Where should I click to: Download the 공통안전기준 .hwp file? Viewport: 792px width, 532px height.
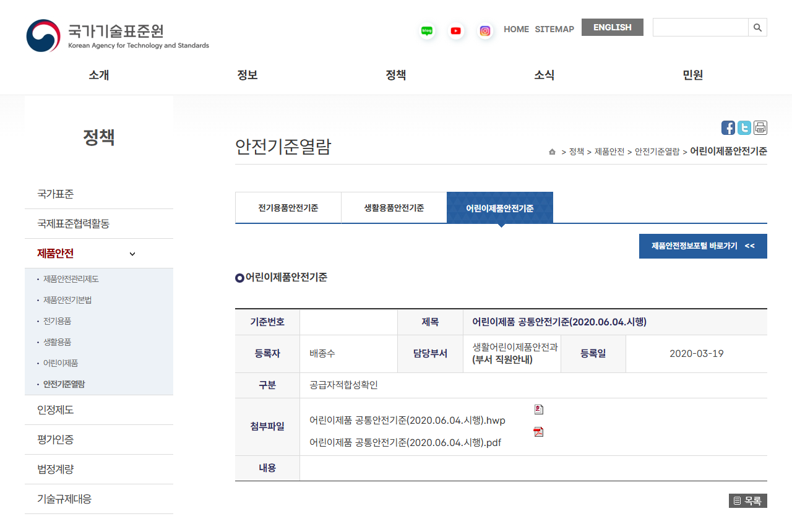pos(407,421)
